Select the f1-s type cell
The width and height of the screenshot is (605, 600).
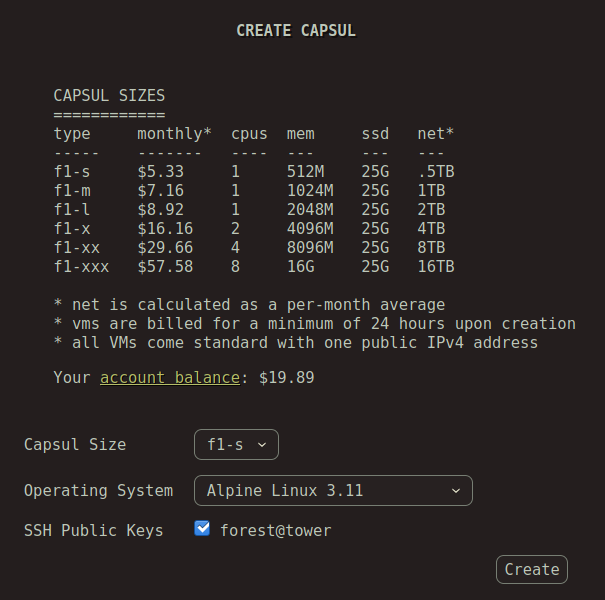72,171
